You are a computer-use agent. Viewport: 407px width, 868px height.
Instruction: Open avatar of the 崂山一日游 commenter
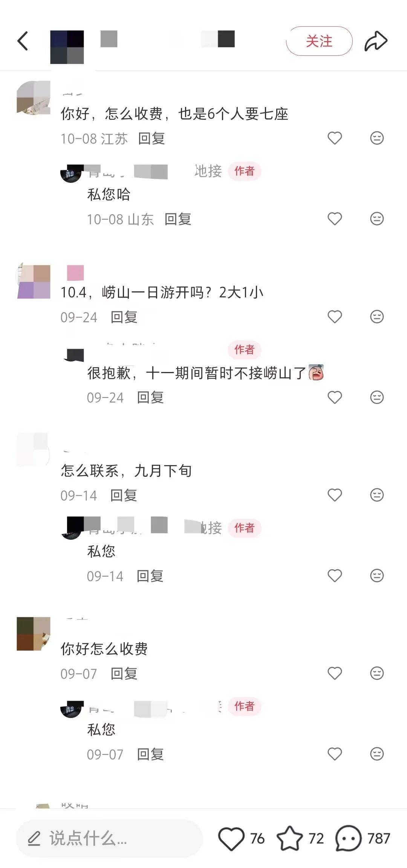click(x=34, y=282)
